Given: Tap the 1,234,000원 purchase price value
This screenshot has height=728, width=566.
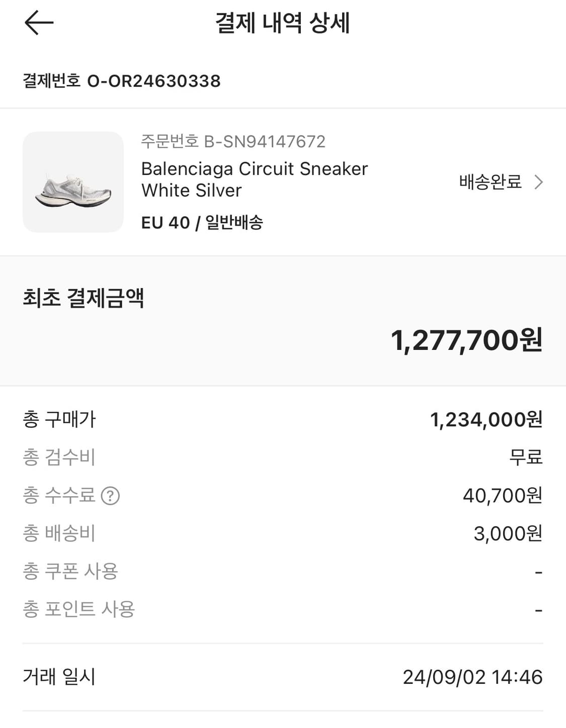Looking at the screenshot, I should [486, 419].
